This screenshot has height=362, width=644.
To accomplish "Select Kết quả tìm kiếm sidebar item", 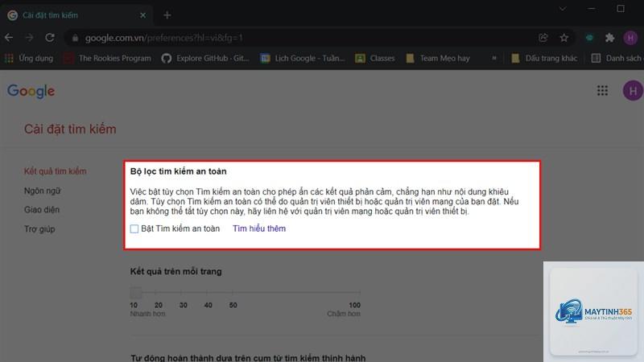I will point(55,171).
